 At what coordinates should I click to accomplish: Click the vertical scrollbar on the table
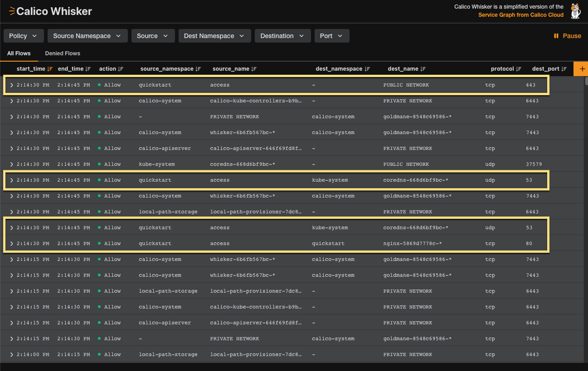[586, 82]
